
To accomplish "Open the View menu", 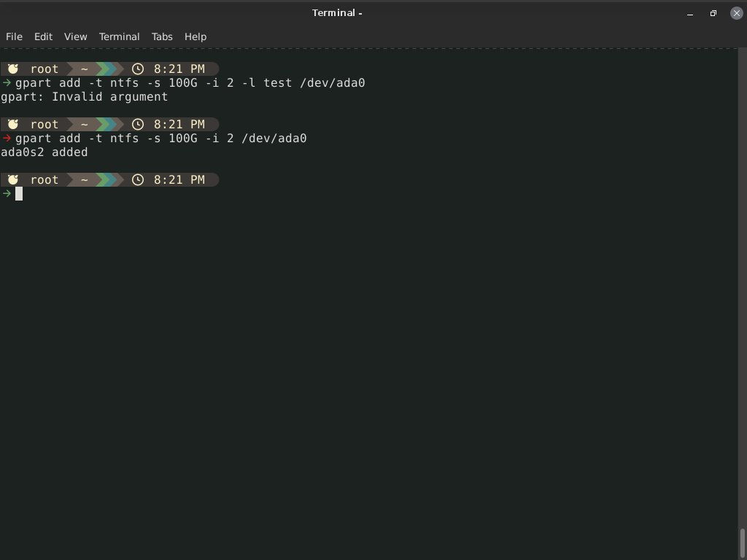I will pyautogui.click(x=75, y=36).
